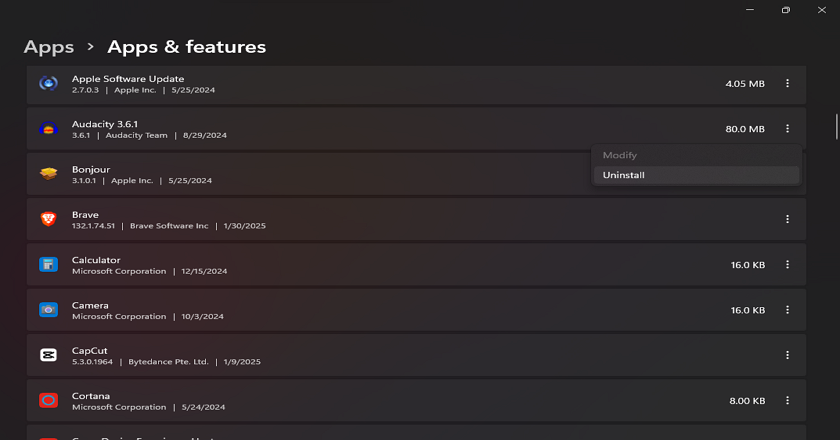Image resolution: width=840 pixels, height=440 pixels.
Task: Click the Camera app icon
Action: [x=48, y=310]
